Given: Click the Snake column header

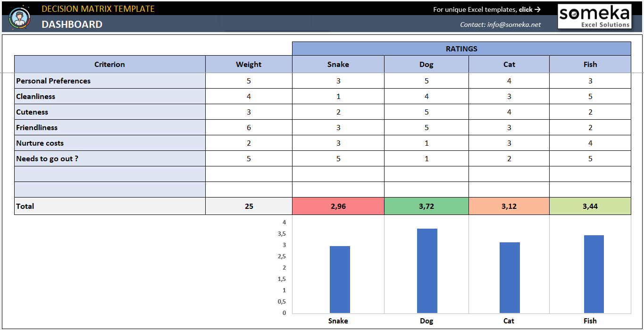Looking at the screenshot, I should point(338,64).
